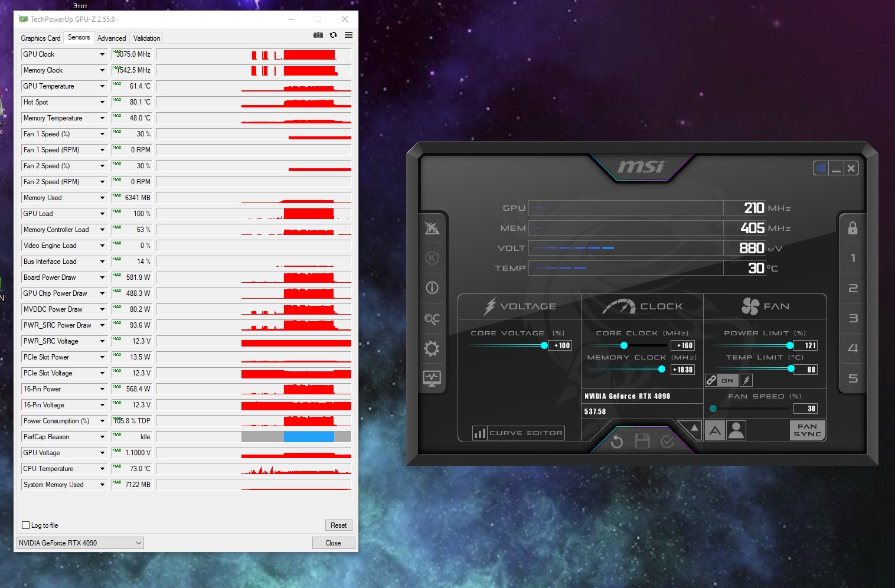Click the Core Voltage slider handle
Image resolution: width=895 pixels, height=588 pixels.
tap(544, 345)
